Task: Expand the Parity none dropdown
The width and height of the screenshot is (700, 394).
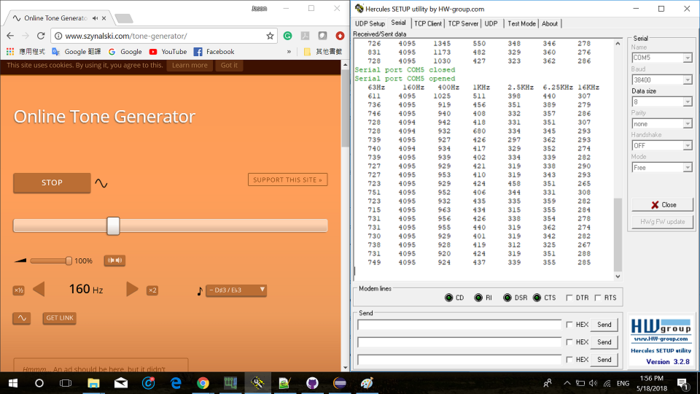Action: pos(662,124)
